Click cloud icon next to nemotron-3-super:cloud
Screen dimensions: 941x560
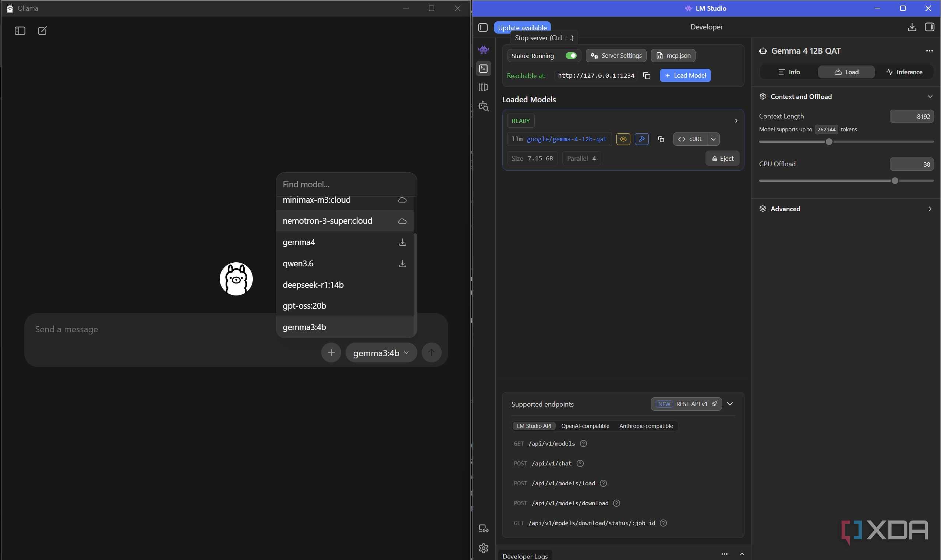pyautogui.click(x=402, y=221)
